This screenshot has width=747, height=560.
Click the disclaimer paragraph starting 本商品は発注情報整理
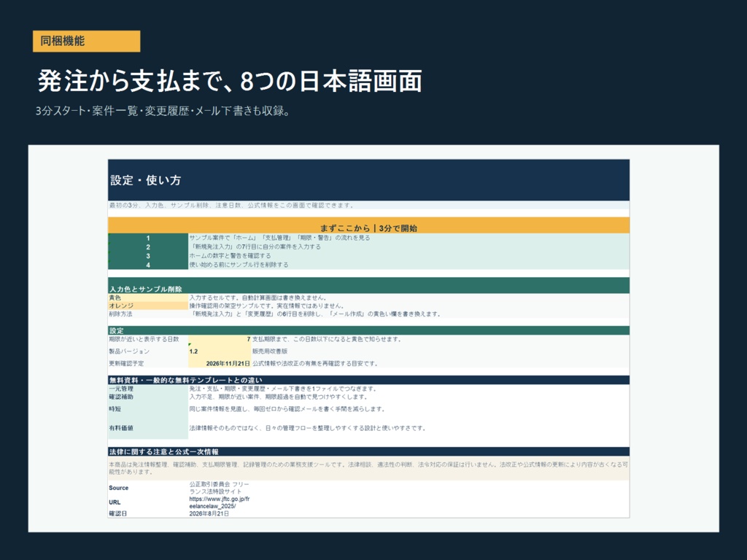tap(368, 468)
